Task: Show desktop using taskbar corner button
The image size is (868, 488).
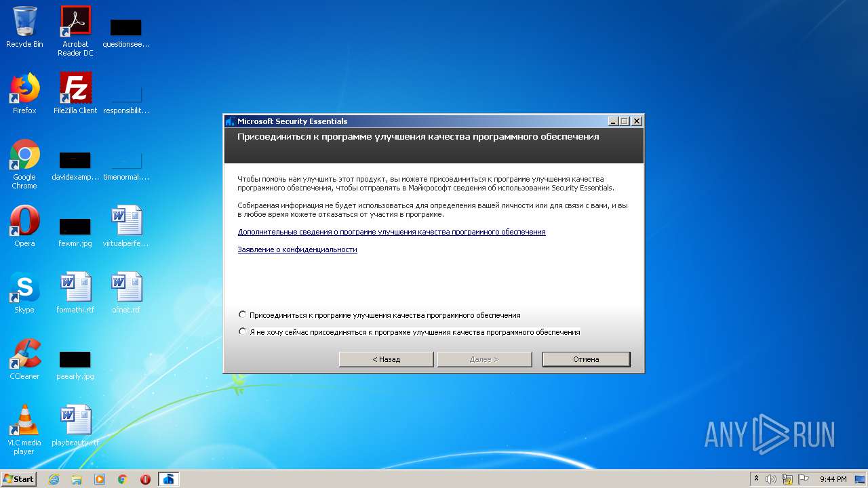Action: point(860,479)
